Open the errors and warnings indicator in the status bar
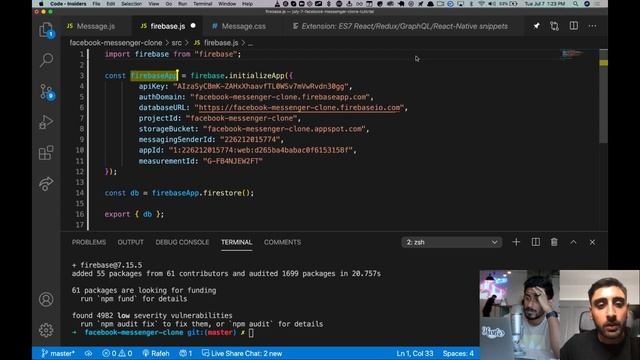This screenshot has width=640, height=360. [x=117, y=353]
